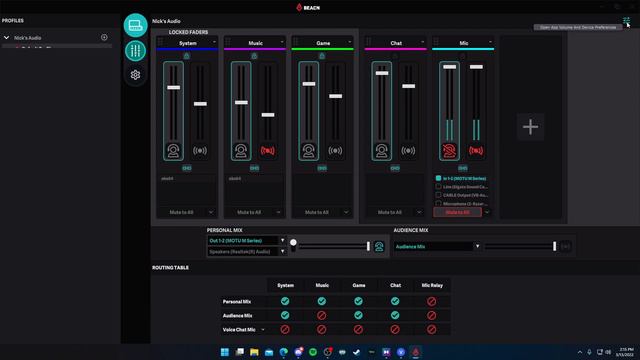
Task: Open the Mic channel header dropdown
Action: click(x=490, y=42)
